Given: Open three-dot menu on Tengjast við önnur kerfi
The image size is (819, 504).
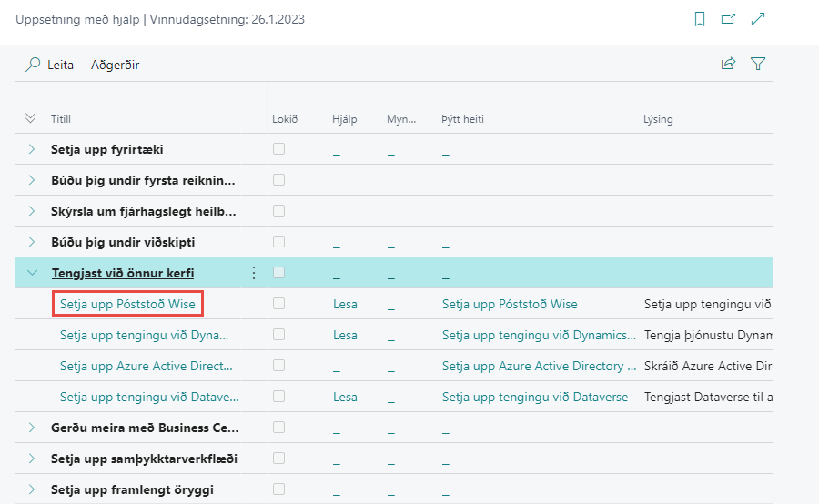Looking at the screenshot, I should [x=254, y=273].
